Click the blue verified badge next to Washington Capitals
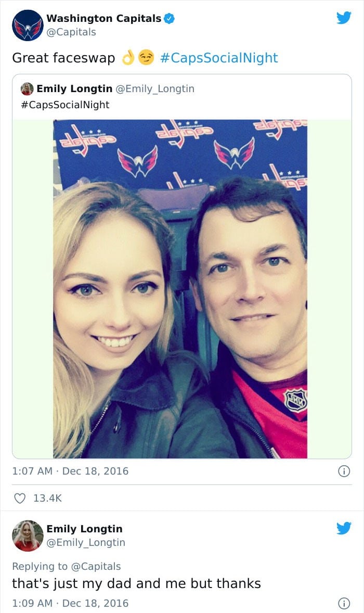 168,18
